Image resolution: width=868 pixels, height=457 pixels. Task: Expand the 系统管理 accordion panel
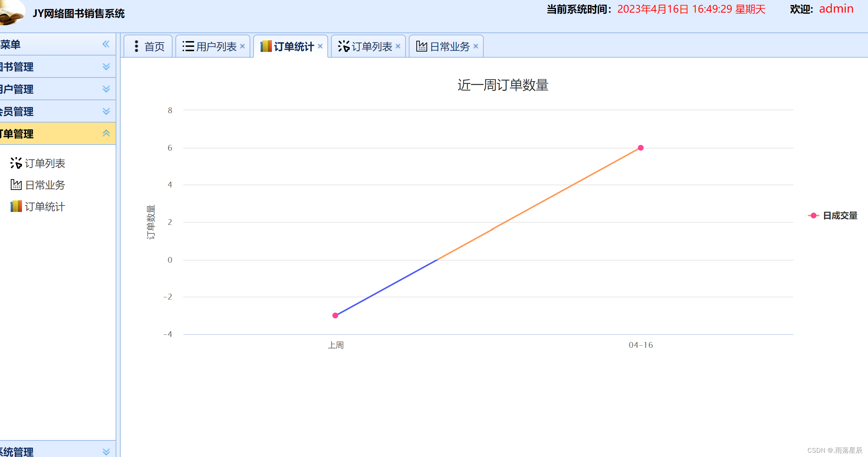pos(106,452)
